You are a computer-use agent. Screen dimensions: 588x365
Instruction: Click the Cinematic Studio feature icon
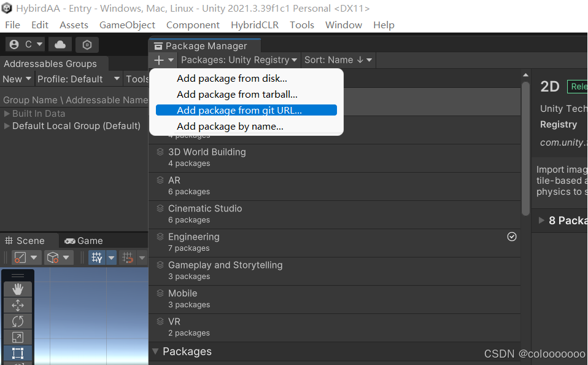(x=160, y=208)
